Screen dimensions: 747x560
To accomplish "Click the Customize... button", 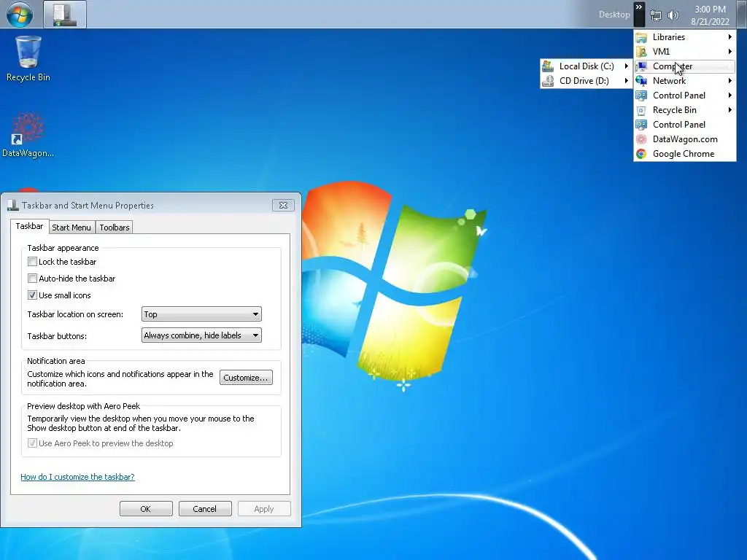I will [x=246, y=378].
